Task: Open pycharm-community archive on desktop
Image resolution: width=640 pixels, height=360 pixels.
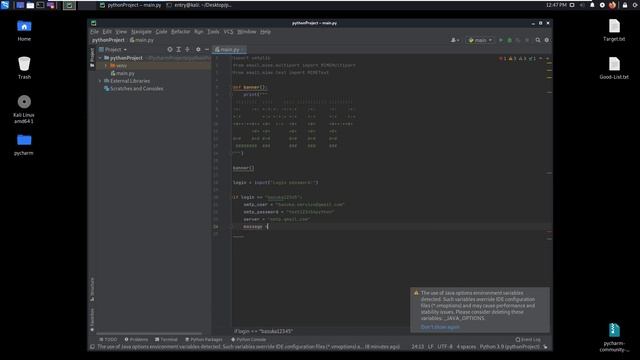Action: 614,337
